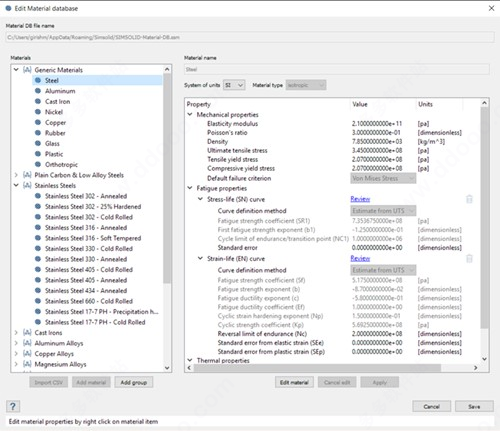Click the Cast Irons group icon
Image resolution: width=500 pixels, height=431 pixels.
(27, 332)
